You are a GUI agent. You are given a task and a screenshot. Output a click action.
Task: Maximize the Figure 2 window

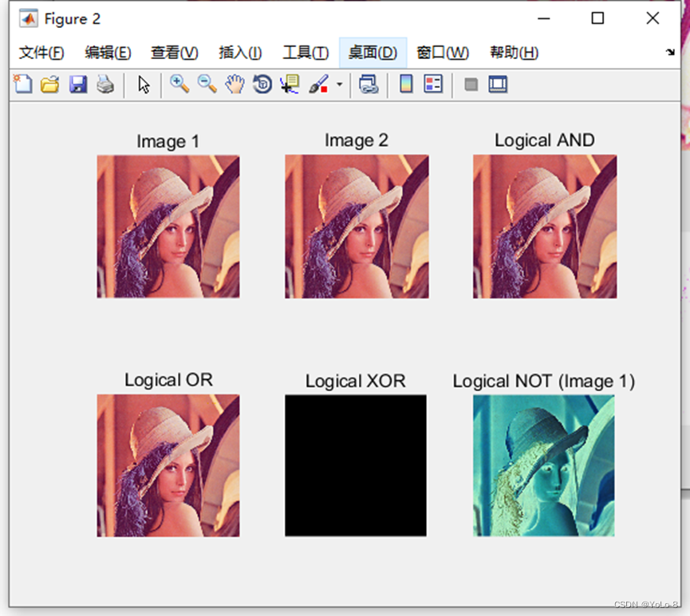click(x=597, y=18)
